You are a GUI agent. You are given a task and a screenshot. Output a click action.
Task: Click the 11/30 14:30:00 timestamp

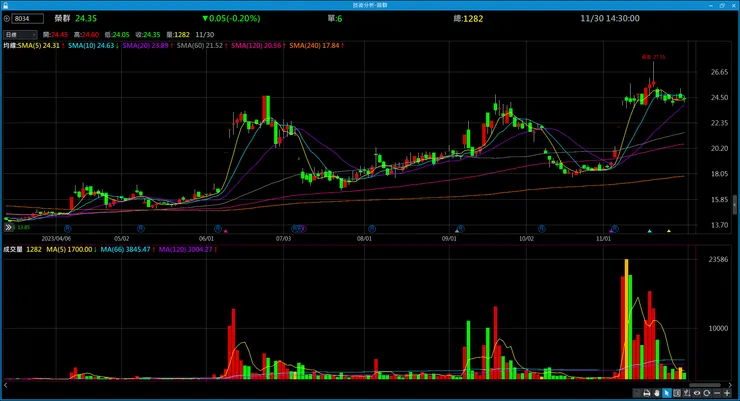[610, 18]
